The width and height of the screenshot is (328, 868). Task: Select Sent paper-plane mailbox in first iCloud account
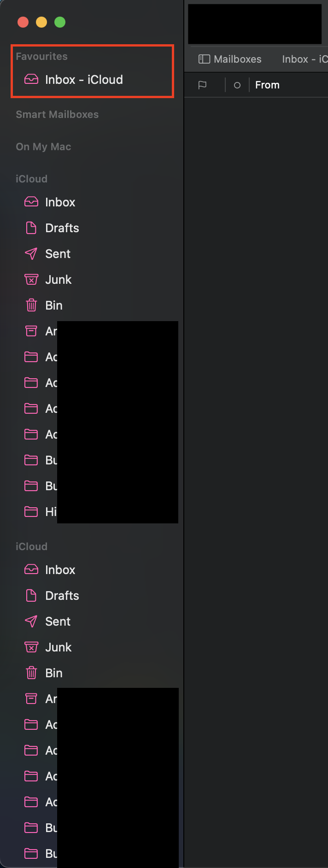pos(58,254)
